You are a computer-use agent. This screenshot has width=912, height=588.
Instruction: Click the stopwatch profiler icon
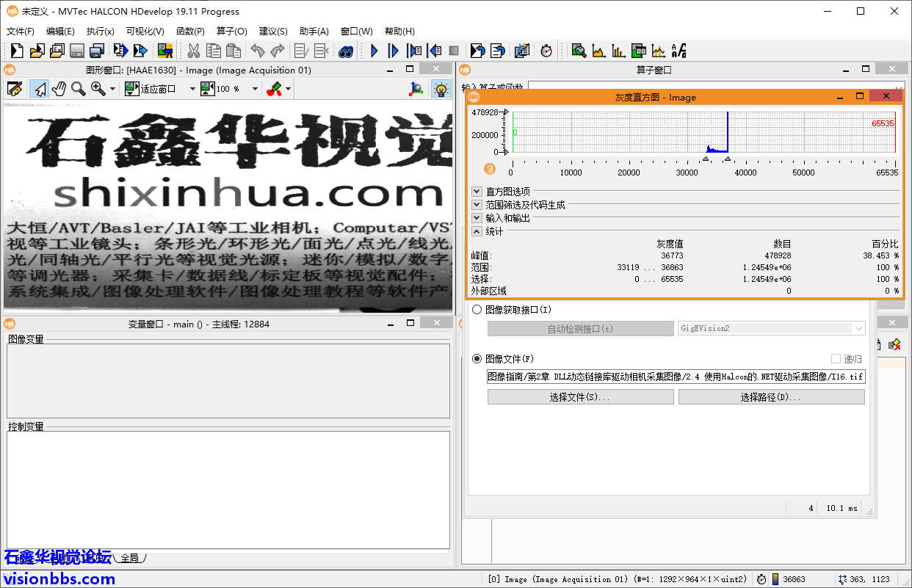546,51
